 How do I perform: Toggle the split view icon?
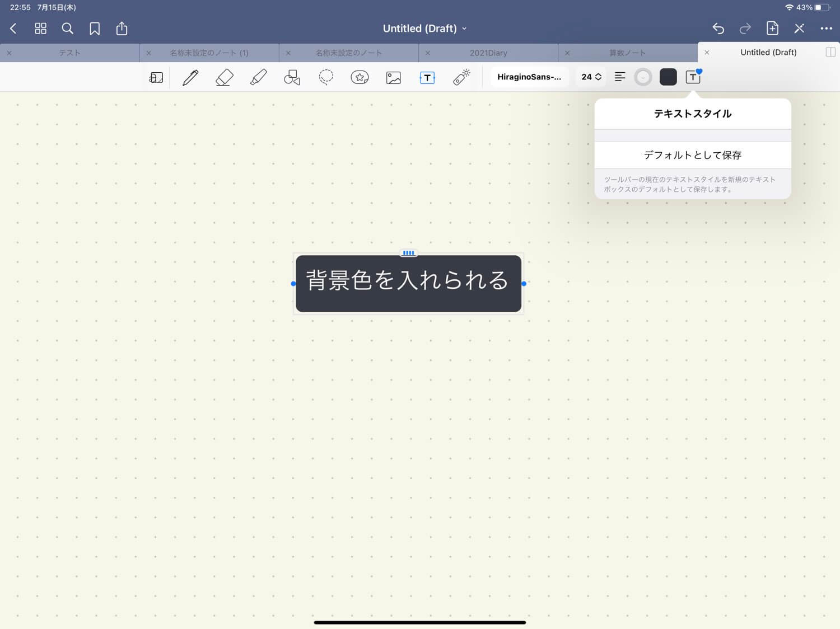point(830,52)
